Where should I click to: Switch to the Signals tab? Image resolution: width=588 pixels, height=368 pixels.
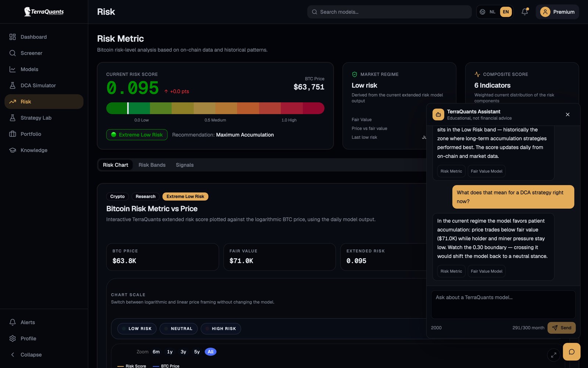pos(184,165)
